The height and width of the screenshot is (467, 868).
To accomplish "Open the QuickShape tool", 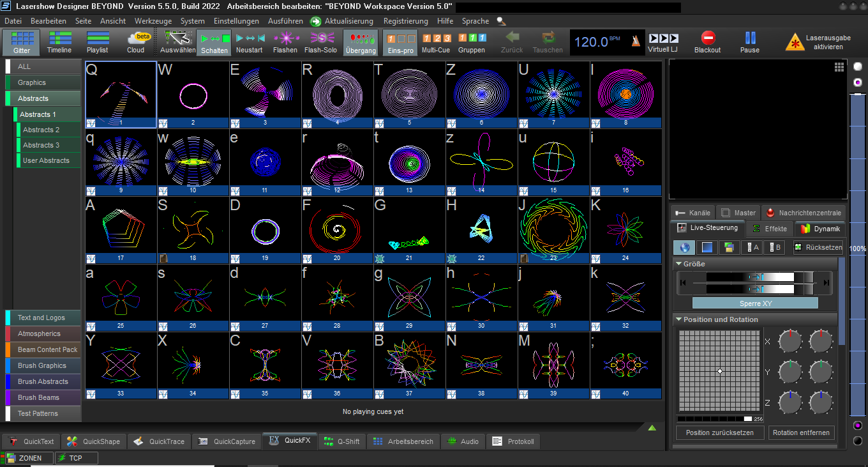I will pos(93,441).
